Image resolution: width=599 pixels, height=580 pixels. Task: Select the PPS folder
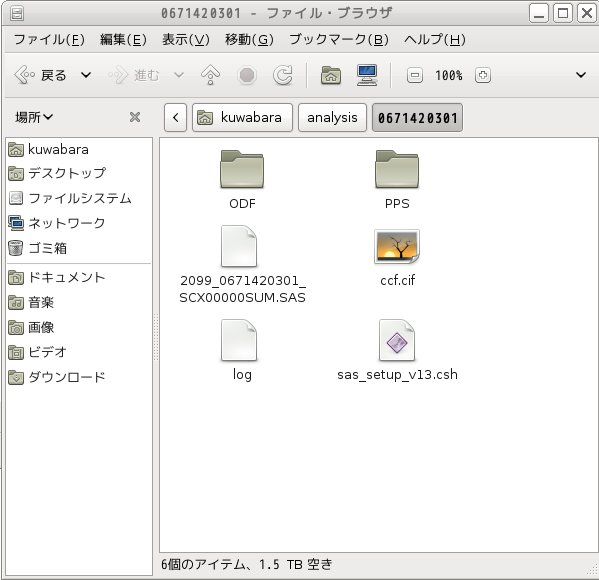pos(397,180)
